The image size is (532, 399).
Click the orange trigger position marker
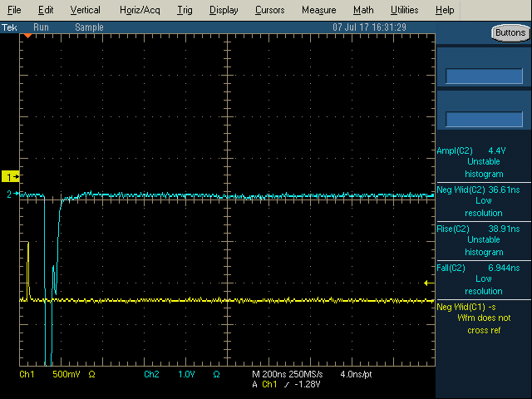pyautogui.click(x=27, y=36)
